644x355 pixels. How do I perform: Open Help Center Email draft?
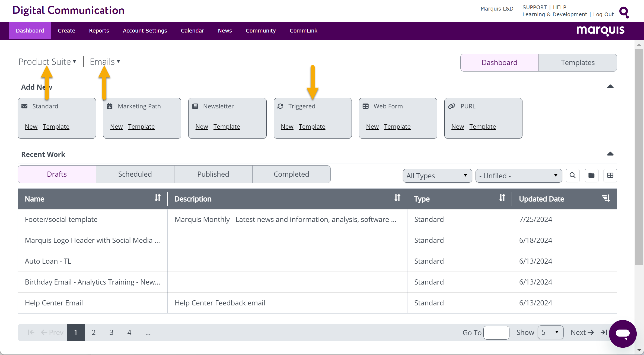[x=317, y=303]
